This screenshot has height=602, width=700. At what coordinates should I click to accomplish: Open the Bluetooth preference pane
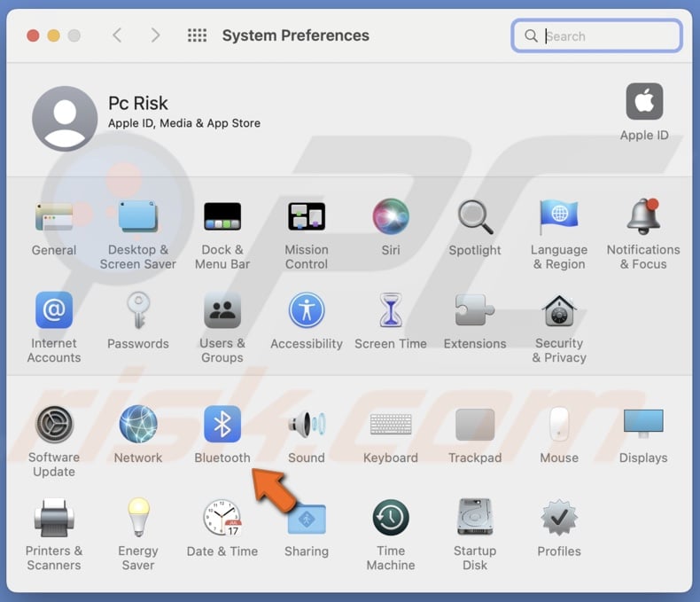click(222, 426)
